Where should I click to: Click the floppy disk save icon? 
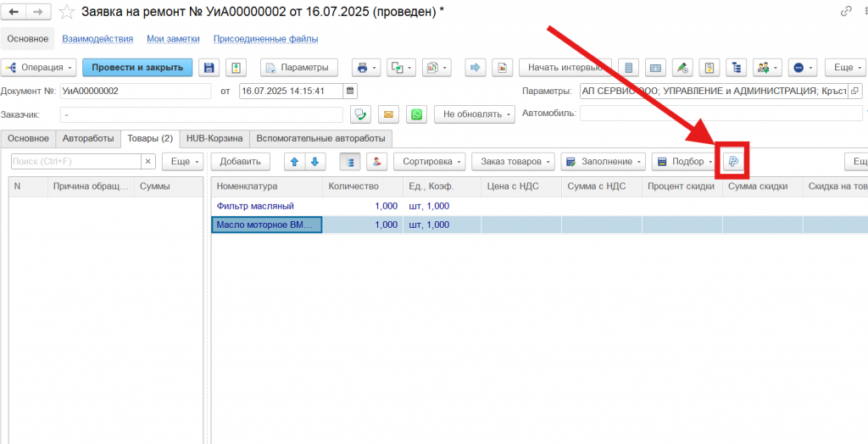209,68
